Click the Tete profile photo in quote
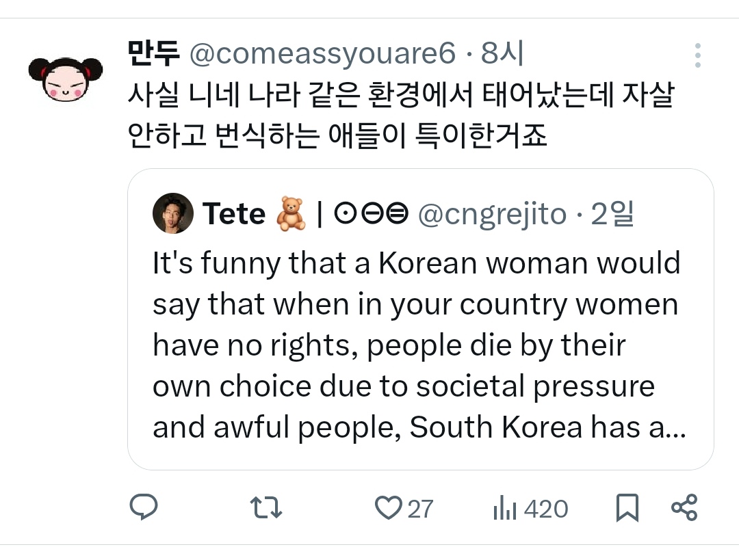This screenshot has height=560, width=739. pyautogui.click(x=172, y=213)
